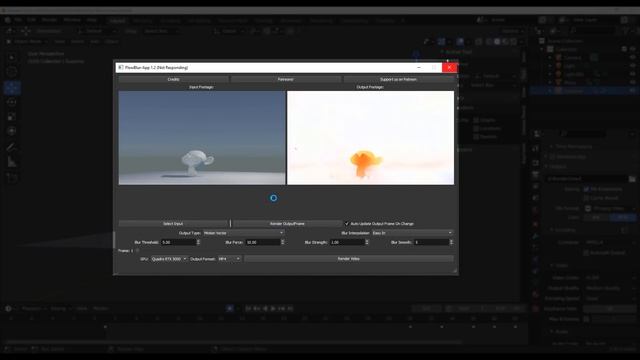The height and width of the screenshot is (360, 640).
Task: Select the highlighted Suzanne row in the outliner
Action: pos(584,91)
